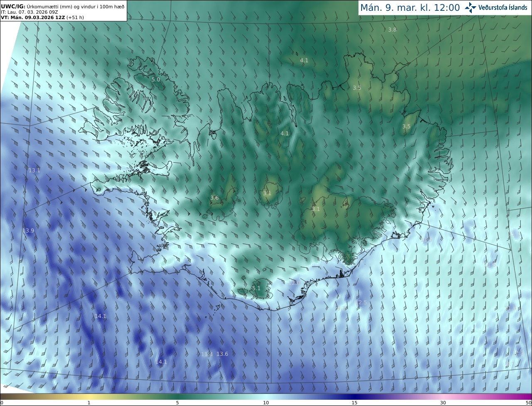This screenshot has height=406, width=532.
Task: Click the IT: Lau. 07. 03. 2026 09Z line
Action: pyautogui.click(x=30, y=12)
